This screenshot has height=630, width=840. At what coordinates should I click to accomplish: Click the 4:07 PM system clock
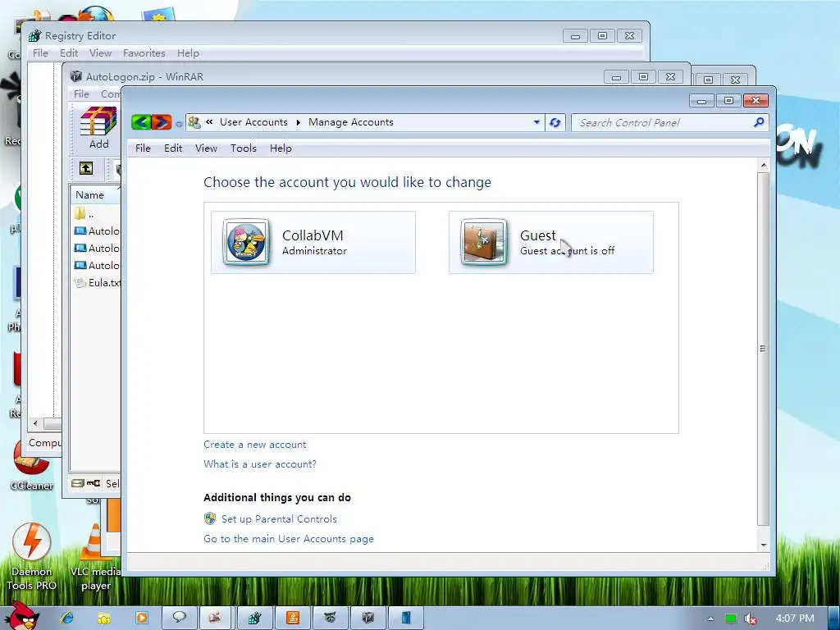(x=795, y=619)
